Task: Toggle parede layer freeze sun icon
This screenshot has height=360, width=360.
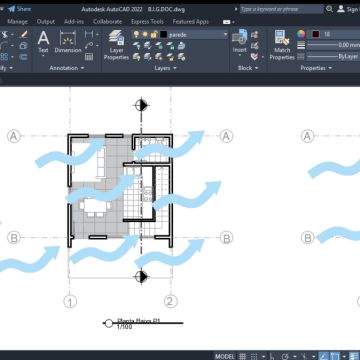Action: click(145, 34)
